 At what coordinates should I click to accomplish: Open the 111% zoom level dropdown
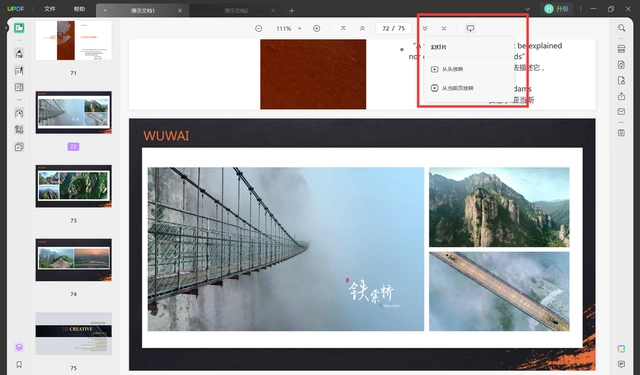(289, 28)
